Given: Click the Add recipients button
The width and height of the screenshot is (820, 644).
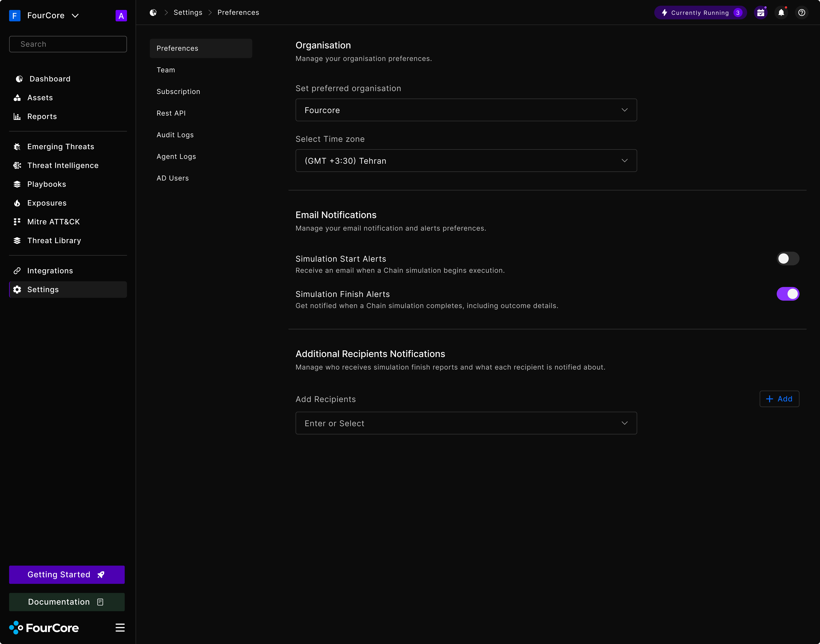Looking at the screenshot, I should point(779,399).
